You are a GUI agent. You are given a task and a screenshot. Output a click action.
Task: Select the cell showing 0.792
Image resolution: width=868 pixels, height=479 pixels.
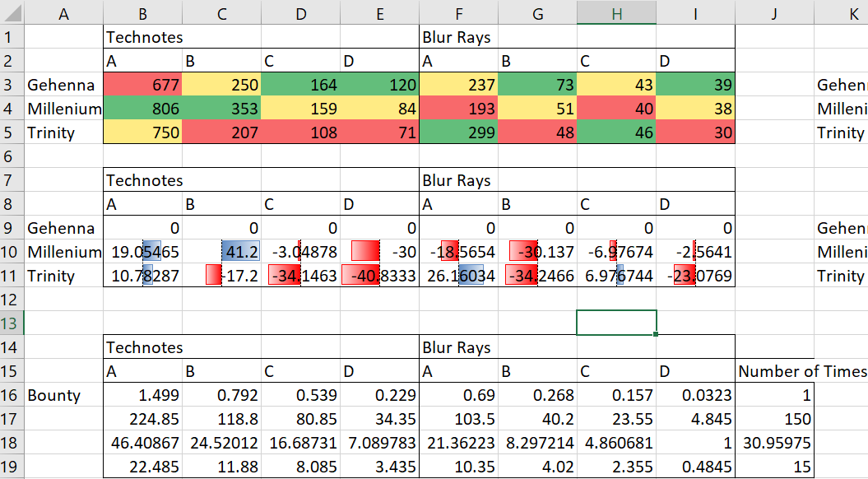221,395
